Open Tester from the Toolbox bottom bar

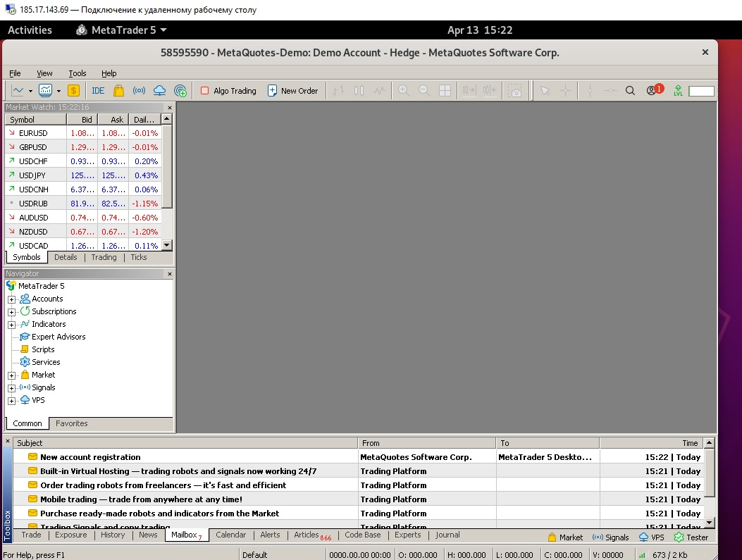(691, 537)
